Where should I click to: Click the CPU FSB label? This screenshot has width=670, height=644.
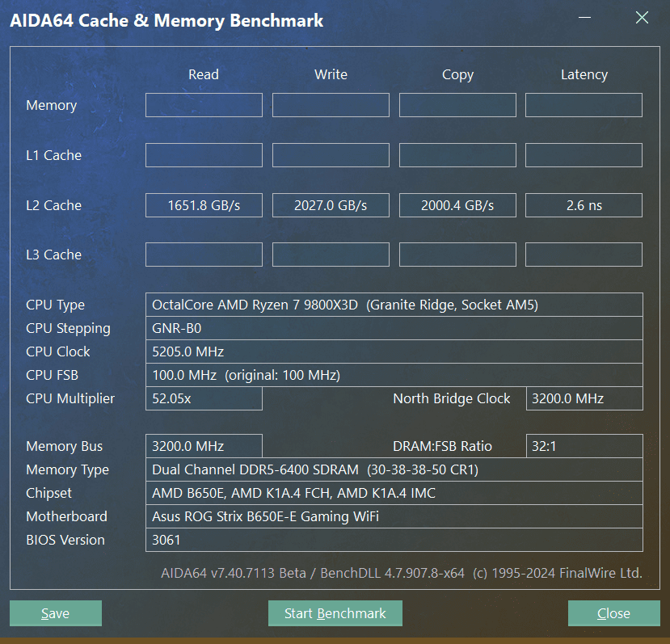coord(53,375)
